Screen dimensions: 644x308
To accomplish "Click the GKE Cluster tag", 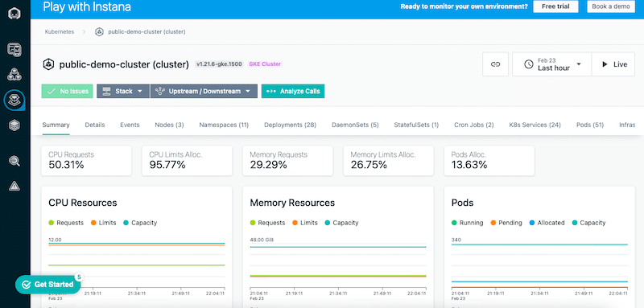I will [265, 64].
